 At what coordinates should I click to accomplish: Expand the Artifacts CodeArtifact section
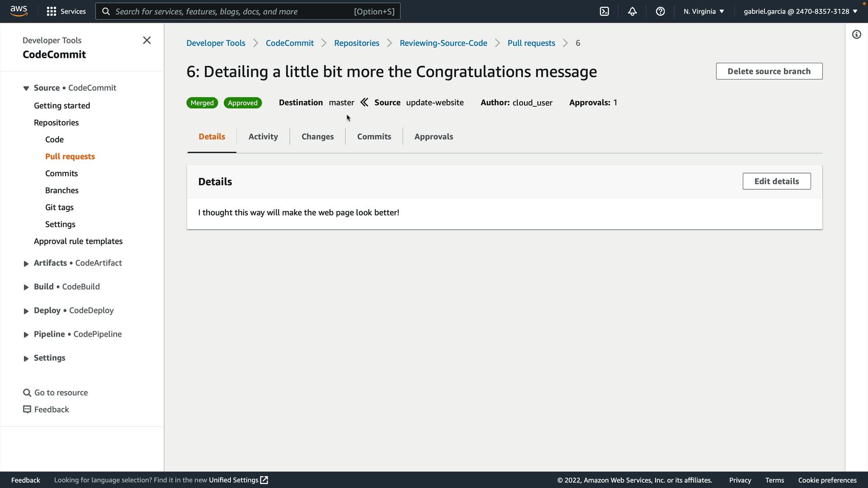click(26, 263)
